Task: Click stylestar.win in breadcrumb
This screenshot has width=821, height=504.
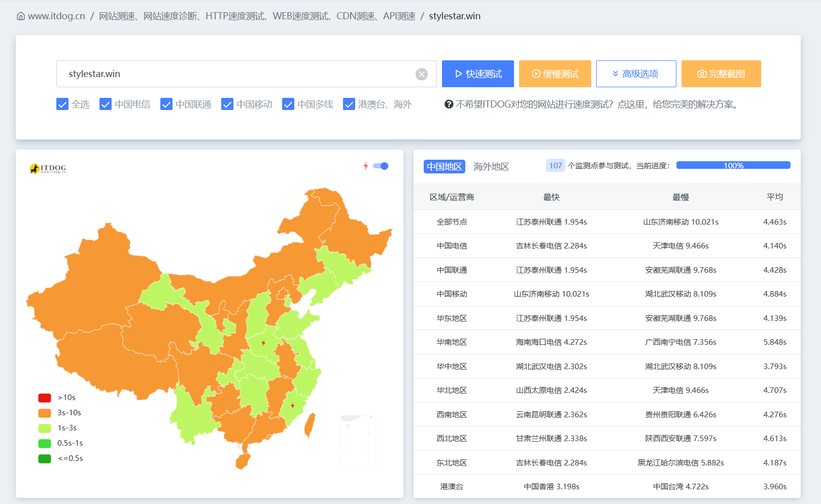Action: click(x=455, y=16)
